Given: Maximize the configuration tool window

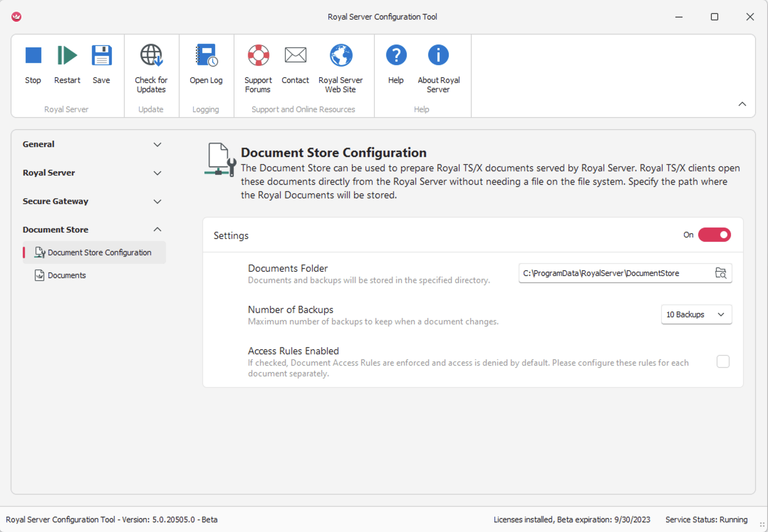Looking at the screenshot, I should (715, 17).
